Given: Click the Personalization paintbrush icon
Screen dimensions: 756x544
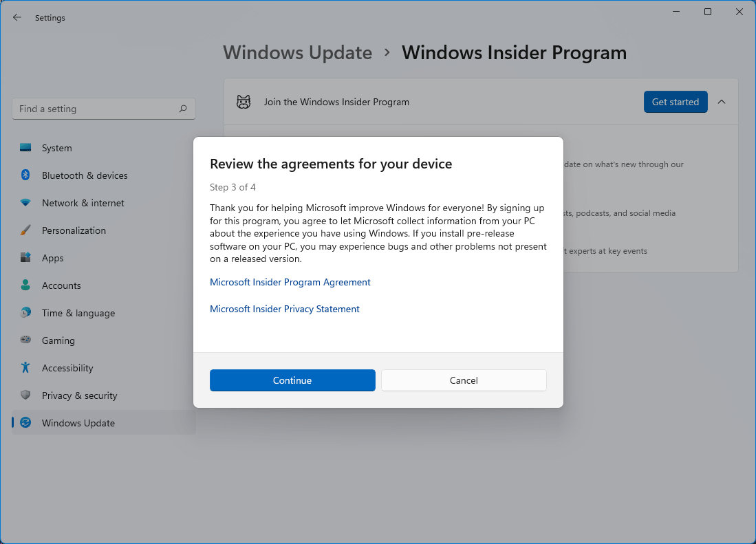Looking at the screenshot, I should click(25, 230).
